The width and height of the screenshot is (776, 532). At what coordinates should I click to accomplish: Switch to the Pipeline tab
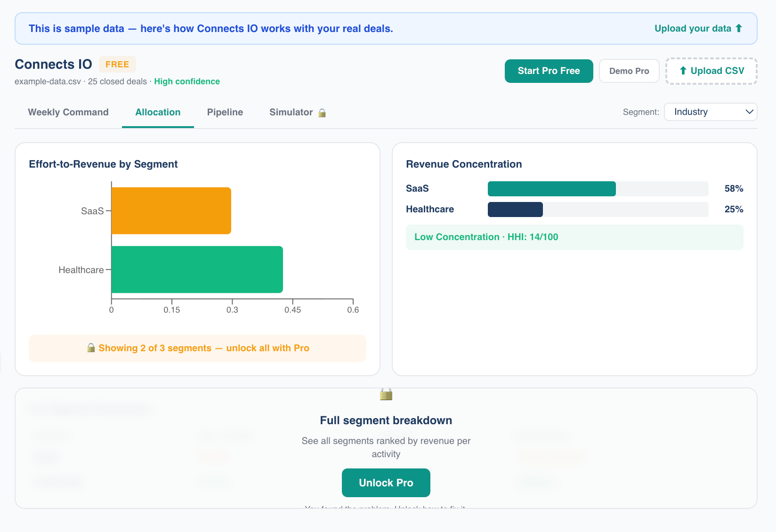(225, 112)
